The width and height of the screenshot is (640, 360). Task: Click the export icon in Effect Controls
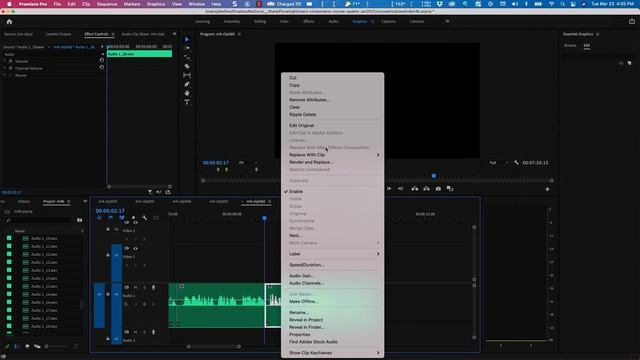[168, 192]
